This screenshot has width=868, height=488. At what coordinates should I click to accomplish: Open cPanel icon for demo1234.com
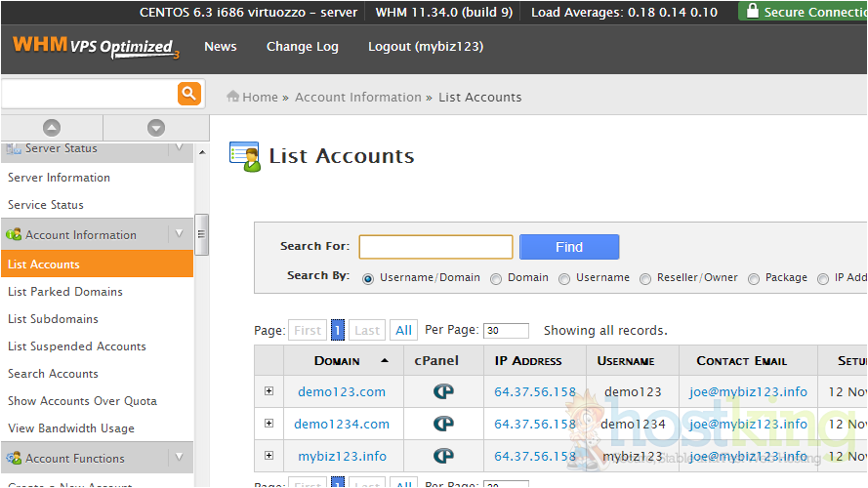click(443, 425)
